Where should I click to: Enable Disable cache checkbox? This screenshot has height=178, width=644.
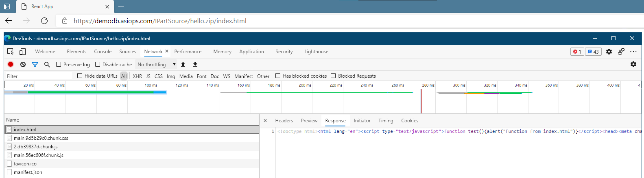coord(98,64)
